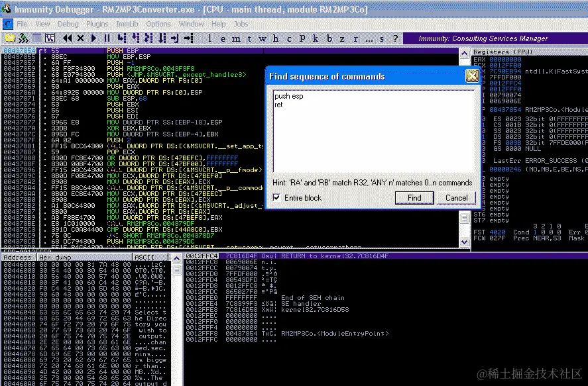This screenshot has width=588, height=386.
Task: Click LastErr ERROR_SUCCESS register line
Action: click(540, 161)
